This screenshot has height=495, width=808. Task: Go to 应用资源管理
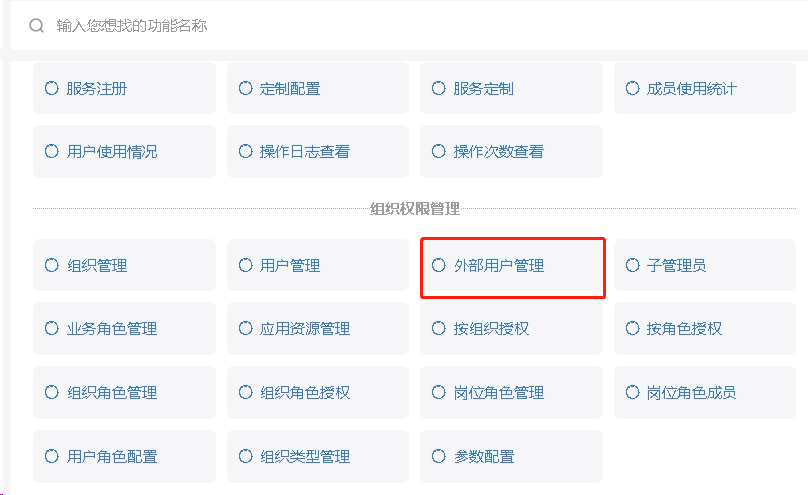point(318,329)
